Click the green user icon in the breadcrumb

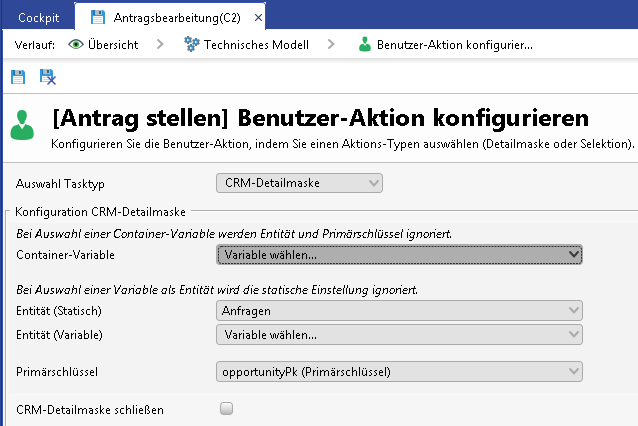[364, 45]
